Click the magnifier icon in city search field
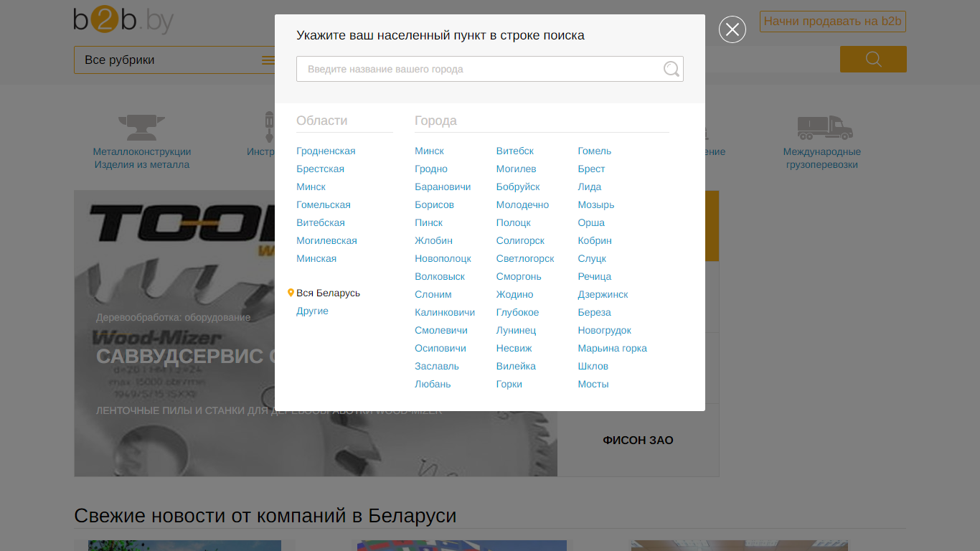This screenshot has width=980, height=551. point(672,69)
